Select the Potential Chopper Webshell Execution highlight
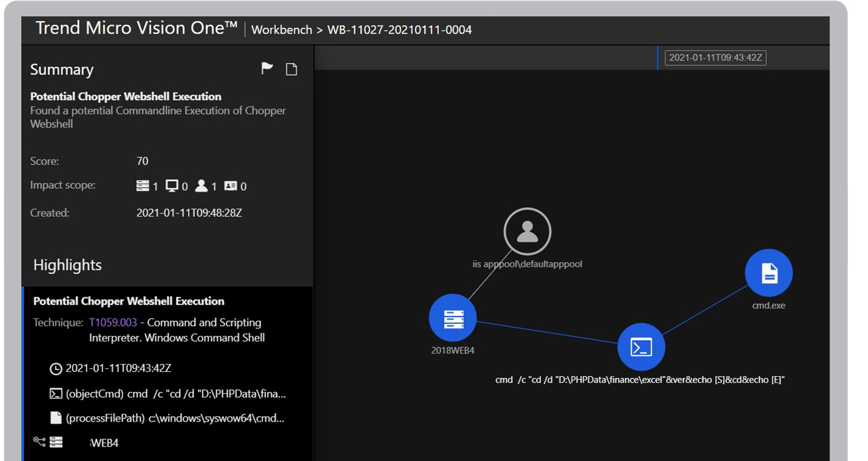The width and height of the screenshot is (868, 461). pyautogui.click(x=129, y=301)
